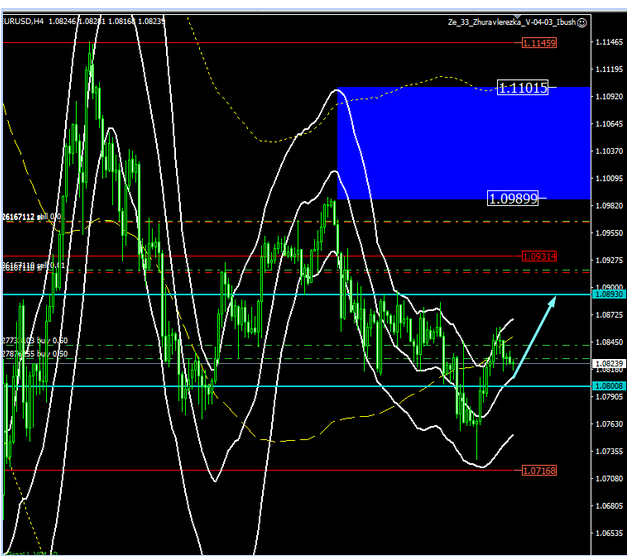The width and height of the screenshot is (627, 556).
Task: Click the 1.10645 price axis value
Action: 608,124
